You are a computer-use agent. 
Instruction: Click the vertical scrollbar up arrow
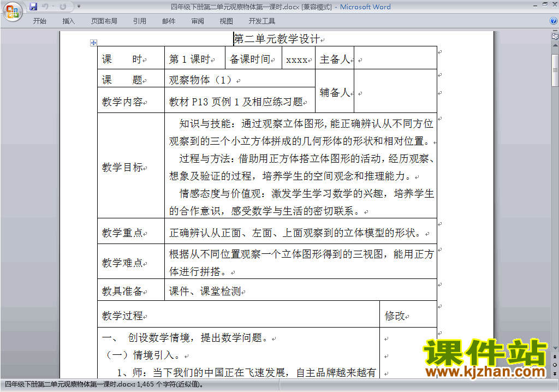[555, 46]
